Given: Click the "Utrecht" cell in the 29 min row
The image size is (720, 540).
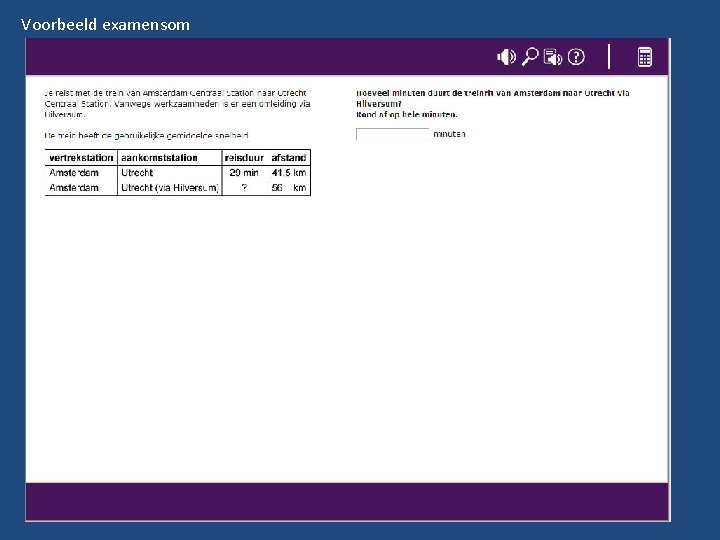Looking at the screenshot, I should [x=137, y=173].
